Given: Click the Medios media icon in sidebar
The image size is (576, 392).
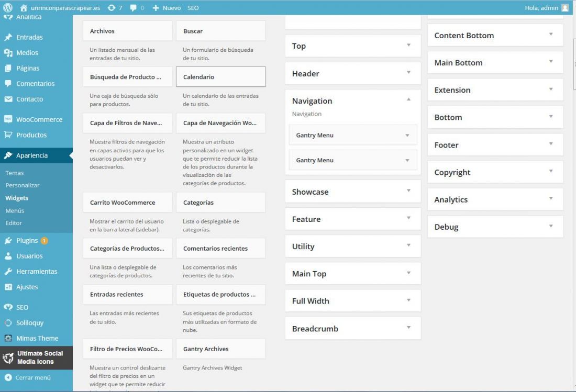Looking at the screenshot, I should click(x=8, y=52).
